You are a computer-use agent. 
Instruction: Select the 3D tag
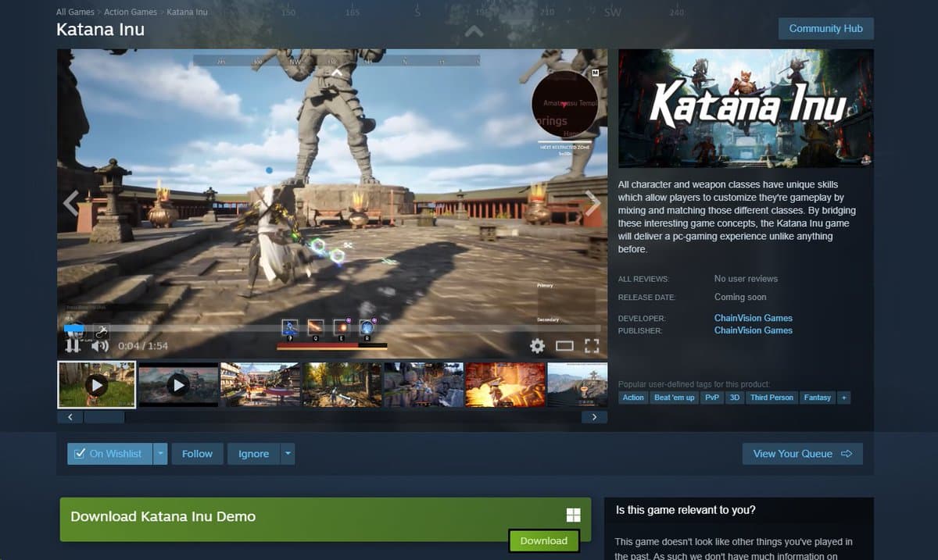(x=735, y=398)
